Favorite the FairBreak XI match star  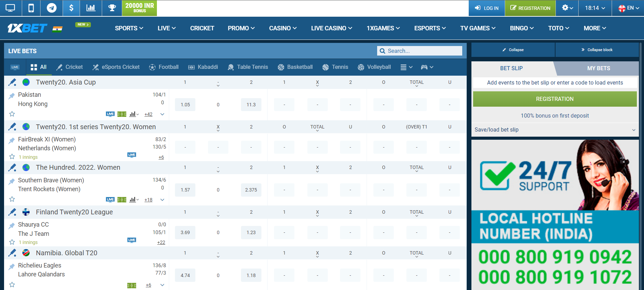pos(12,156)
